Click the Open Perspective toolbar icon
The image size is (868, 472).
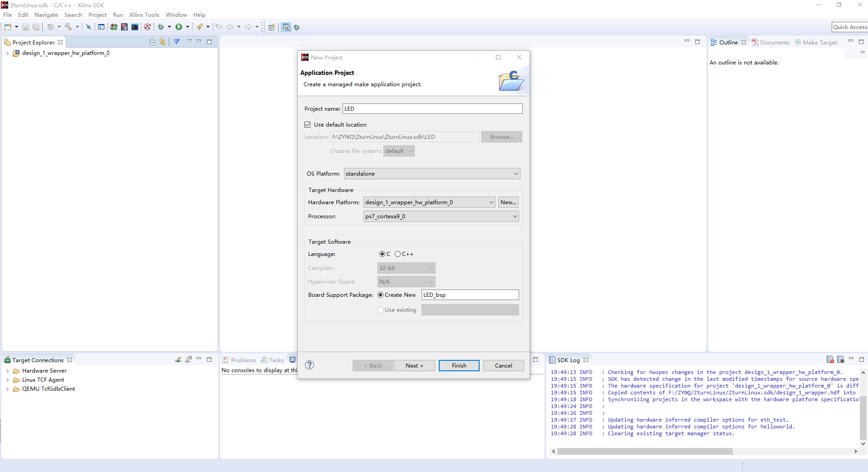[x=271, y=27]
